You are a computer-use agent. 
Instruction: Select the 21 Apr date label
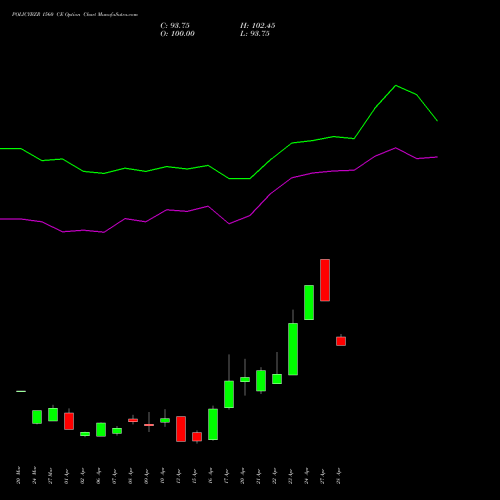click(x=258, y=475)
